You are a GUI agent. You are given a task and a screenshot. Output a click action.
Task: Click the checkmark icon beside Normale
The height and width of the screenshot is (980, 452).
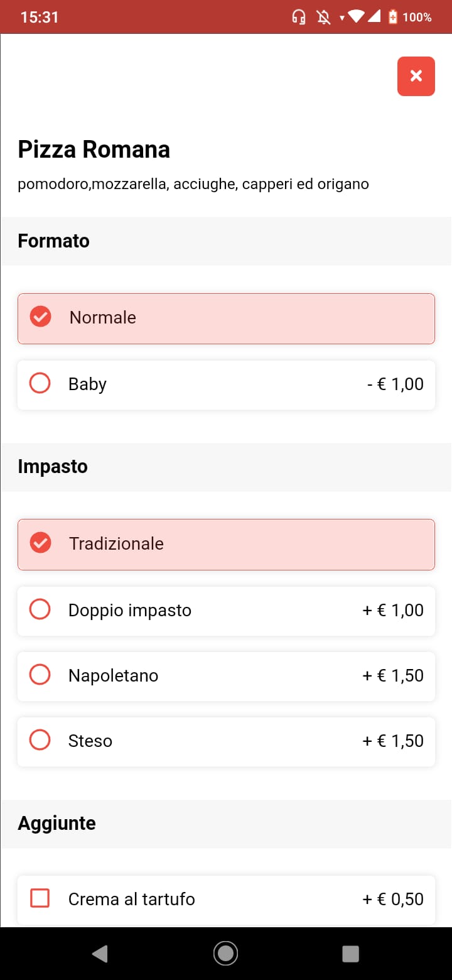pos(41,317)
